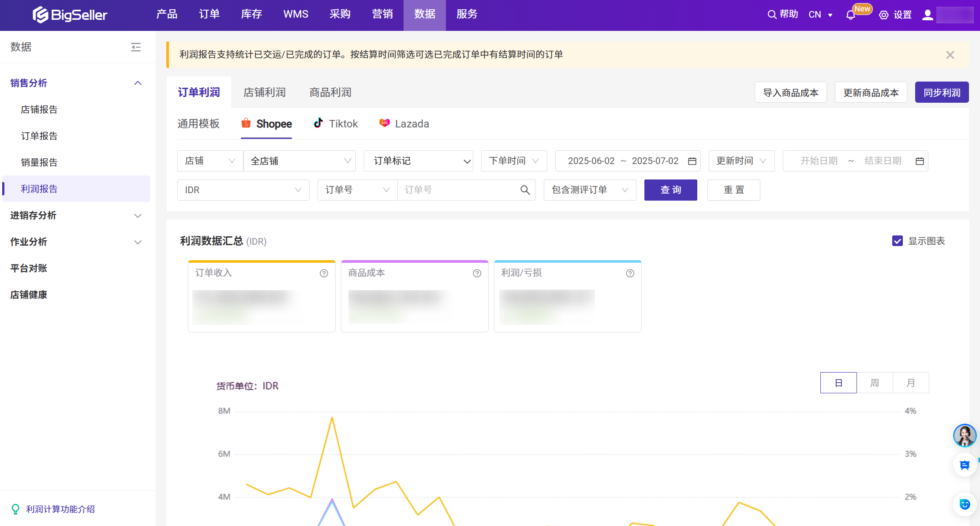Open the 下单时间 dropdown
980x526 pixels.
pyautogui.click(x=514, y=161)
